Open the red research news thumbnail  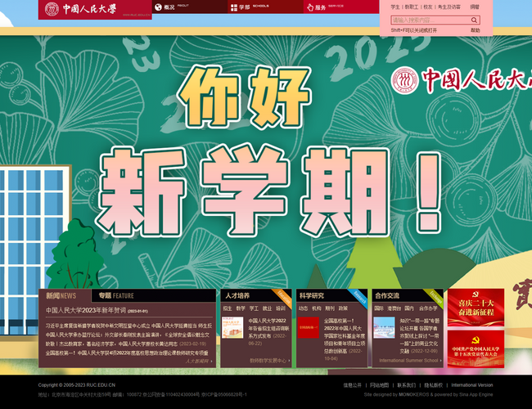(309, 327)
